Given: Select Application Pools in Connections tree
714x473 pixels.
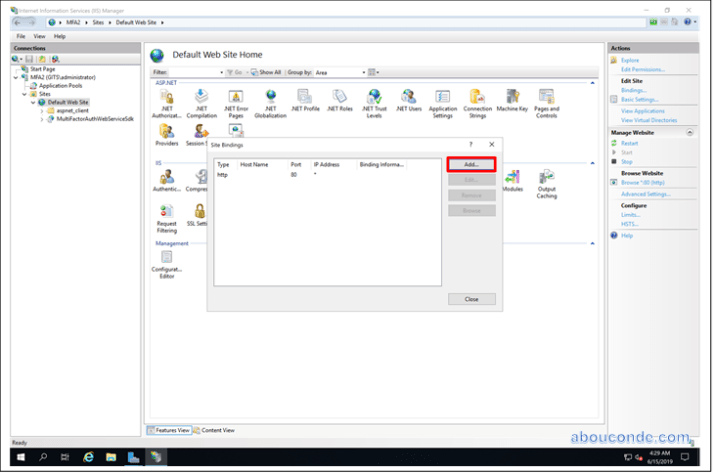Looking at the screenshot, I should click(58, 86).
